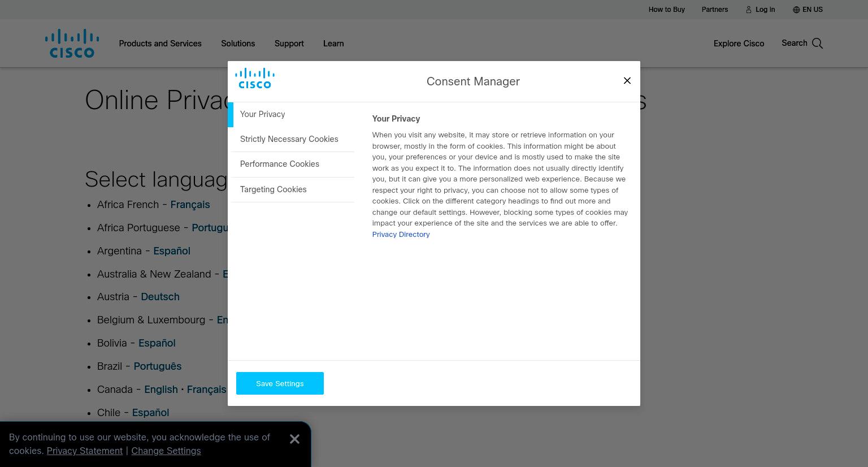Select Français for Canada
This screenshot has height=467, width=868.
(206, 390)
